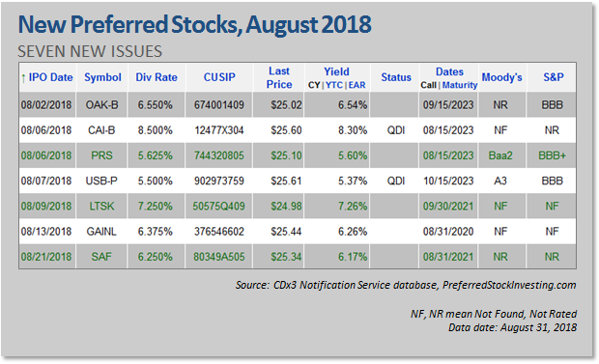Click the CAI-B QDI status cell
The height and width of the screenshot is (364, 599).
(396, 130)
